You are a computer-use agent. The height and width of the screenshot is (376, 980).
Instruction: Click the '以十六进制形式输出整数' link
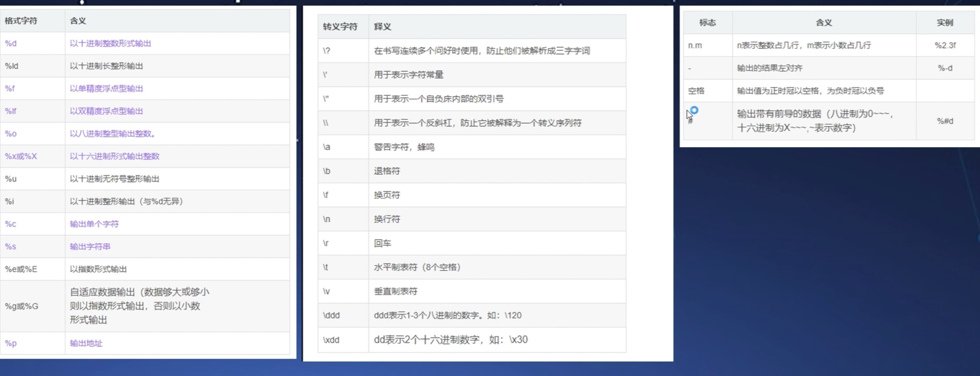115,156
